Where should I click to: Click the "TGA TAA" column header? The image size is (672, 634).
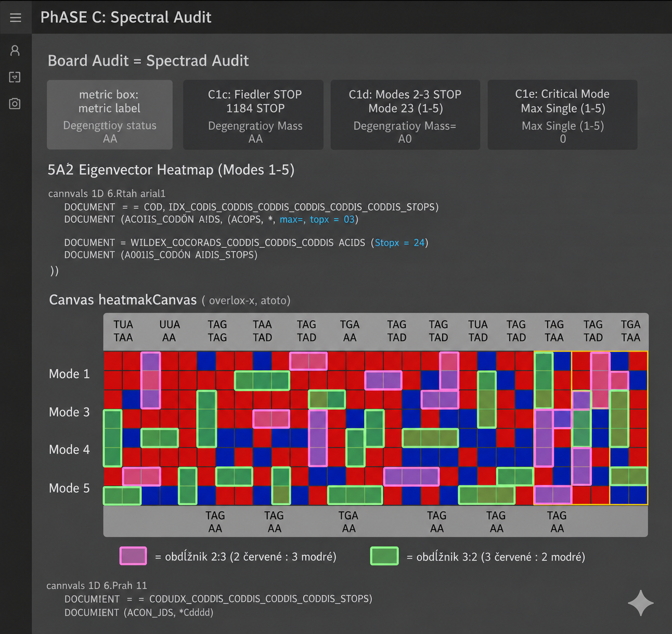[631, 331]
